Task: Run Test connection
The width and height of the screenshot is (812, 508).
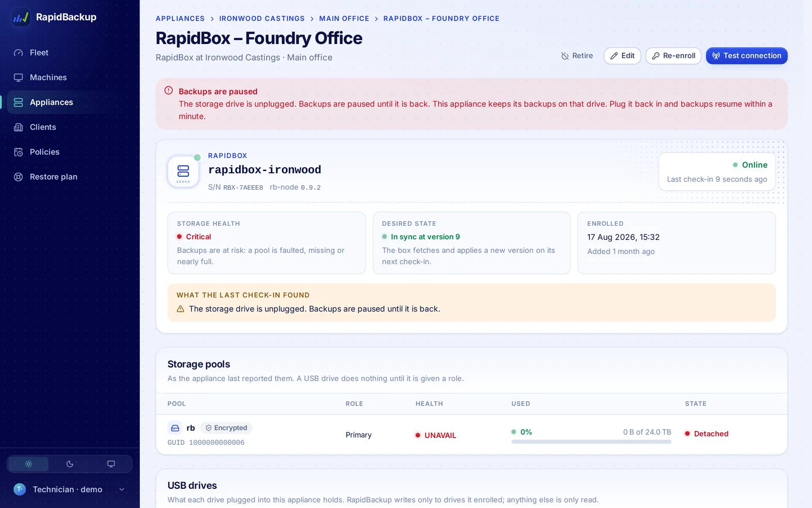Action: 747,56
